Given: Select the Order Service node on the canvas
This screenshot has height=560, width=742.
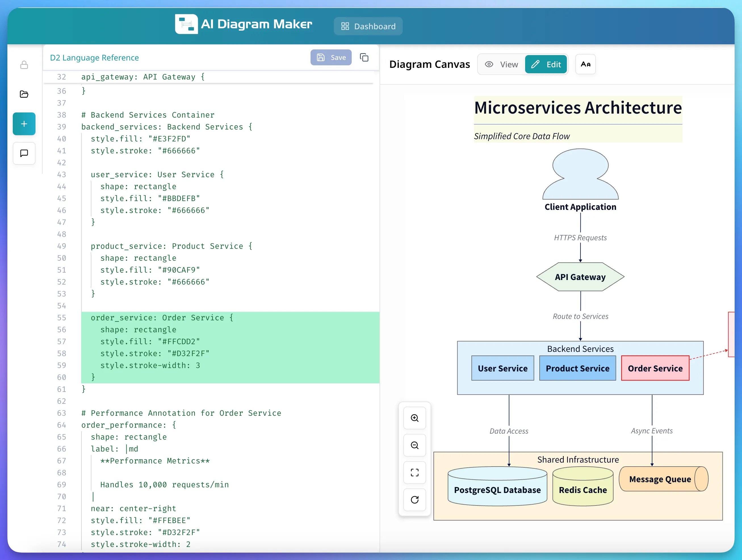Looking at the screenshot, I should pyautogui.click(x=655, y=368).
